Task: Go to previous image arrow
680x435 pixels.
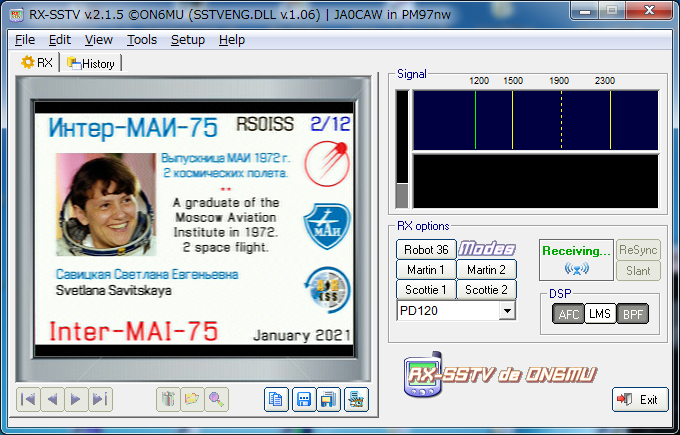Action: tap(52, 399)
